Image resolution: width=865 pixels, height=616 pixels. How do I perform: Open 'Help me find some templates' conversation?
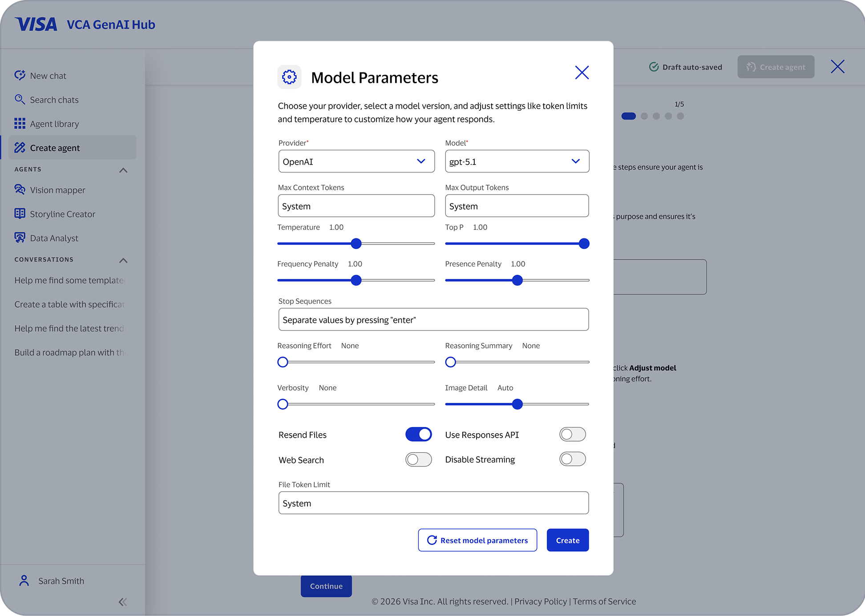pos(70,280)
